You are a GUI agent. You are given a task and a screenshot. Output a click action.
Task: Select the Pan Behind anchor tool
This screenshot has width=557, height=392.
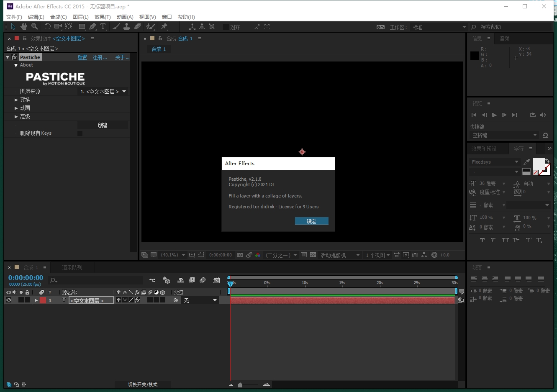69,26
